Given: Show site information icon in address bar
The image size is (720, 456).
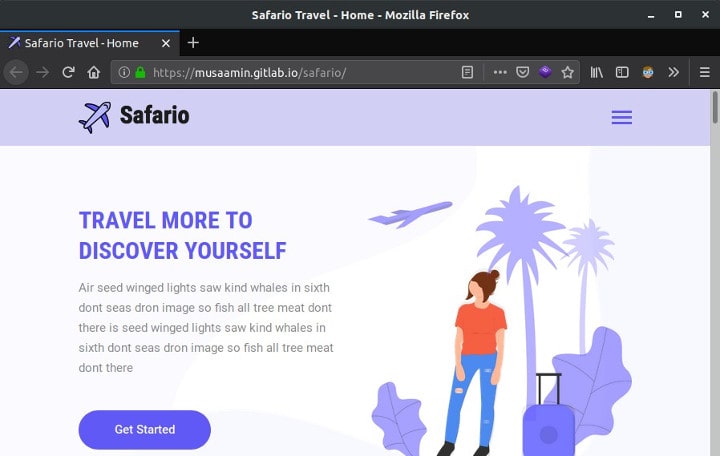Looking at the screenshot, I should [124, 72].
